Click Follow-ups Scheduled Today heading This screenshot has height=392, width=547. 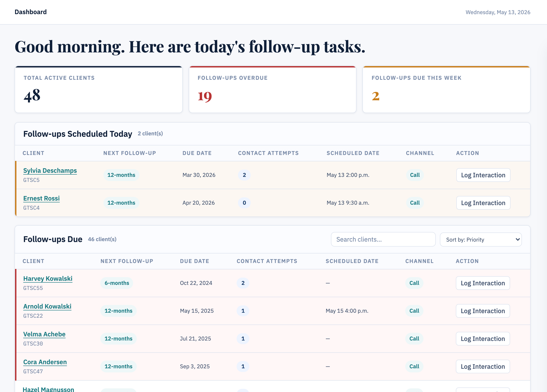[x=78, y=134]
